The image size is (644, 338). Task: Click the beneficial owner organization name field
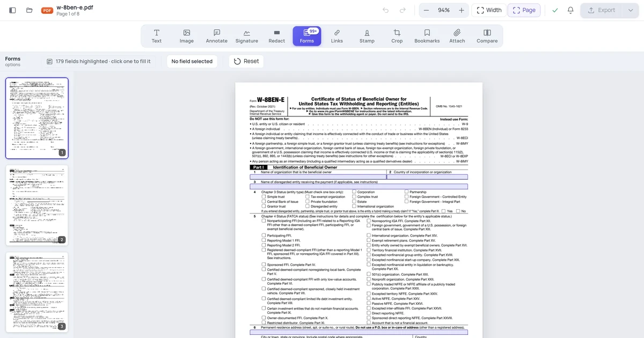click(x=318, y=177)
